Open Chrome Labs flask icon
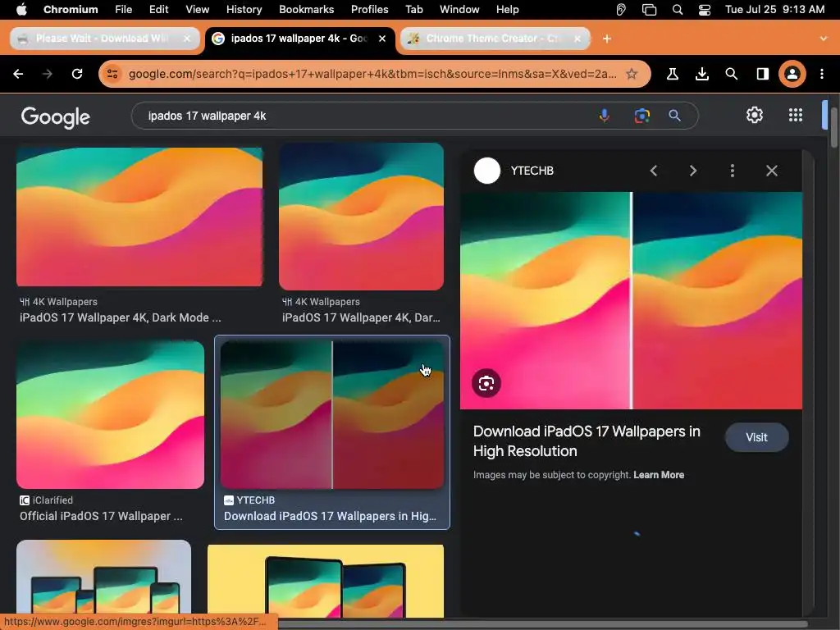840x630 pixels. pyautogui.click(x=673, y=74)
